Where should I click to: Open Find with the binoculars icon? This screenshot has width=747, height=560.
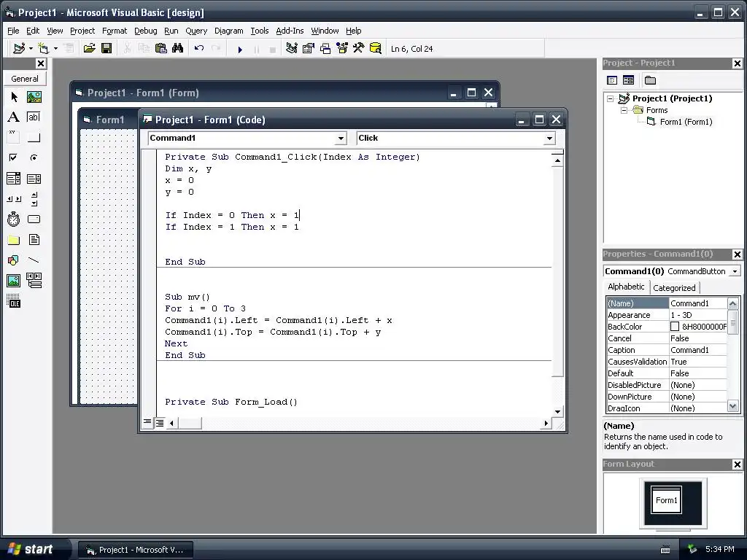point(178,49)
